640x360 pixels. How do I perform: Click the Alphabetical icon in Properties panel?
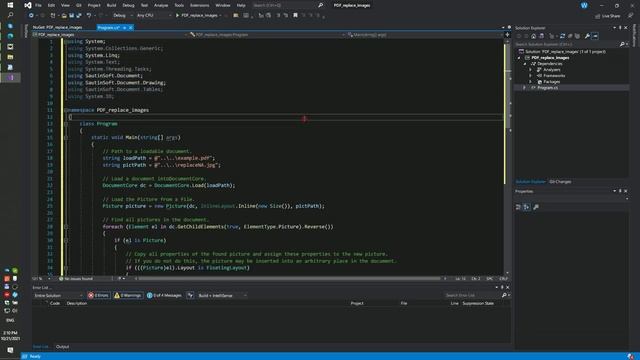pyautogui.click(x=527, y=207)
